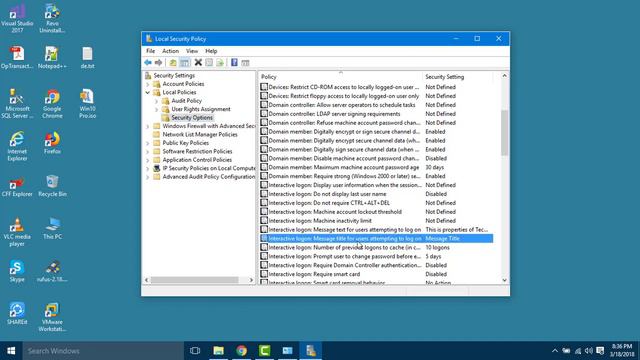Select Security Options in the tree
640x360 pixels.
192,118
